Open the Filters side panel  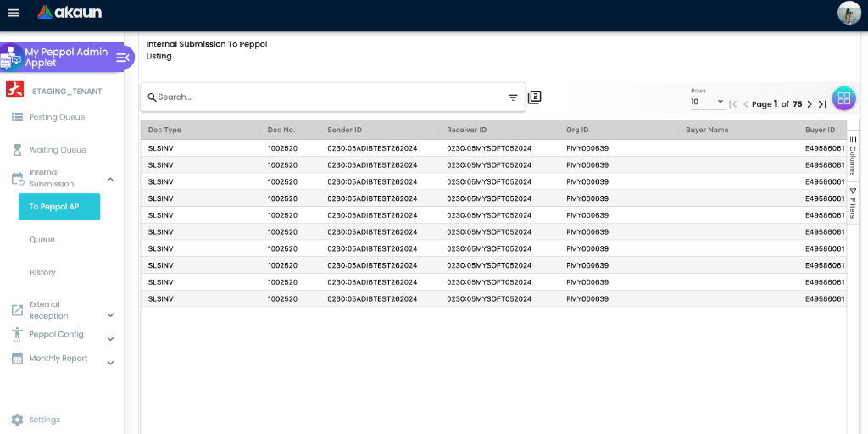[x=853, y=203]
